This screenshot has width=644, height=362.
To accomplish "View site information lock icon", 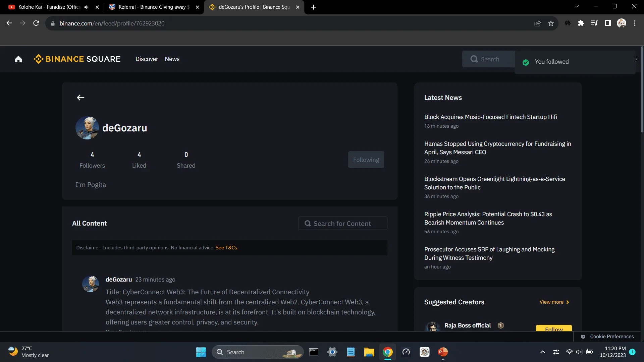I will 53,23.
